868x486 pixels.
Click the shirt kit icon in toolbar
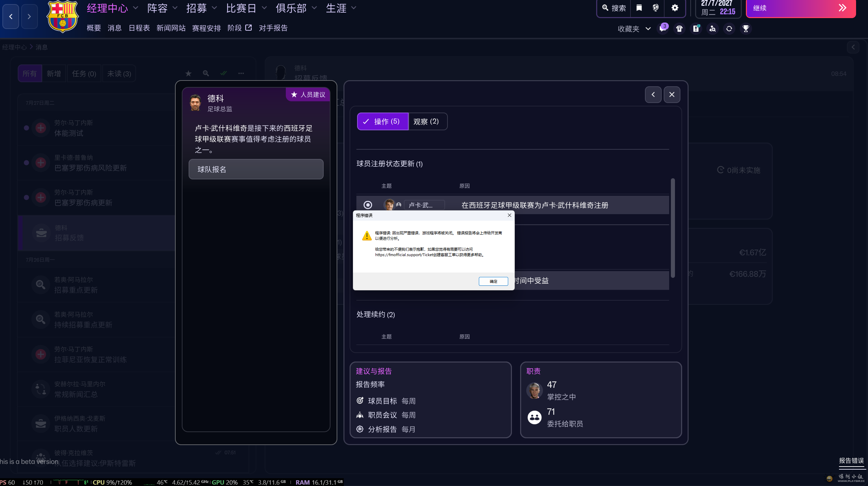tap(679, 29)
